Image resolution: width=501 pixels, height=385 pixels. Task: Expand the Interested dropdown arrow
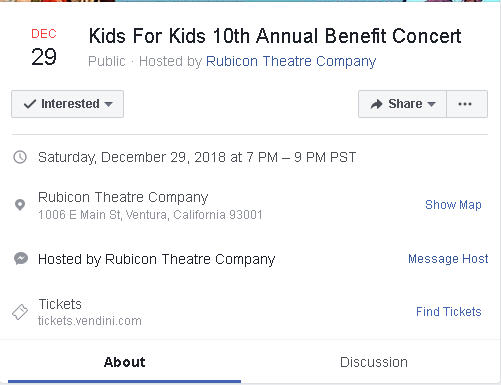(108, 104)
